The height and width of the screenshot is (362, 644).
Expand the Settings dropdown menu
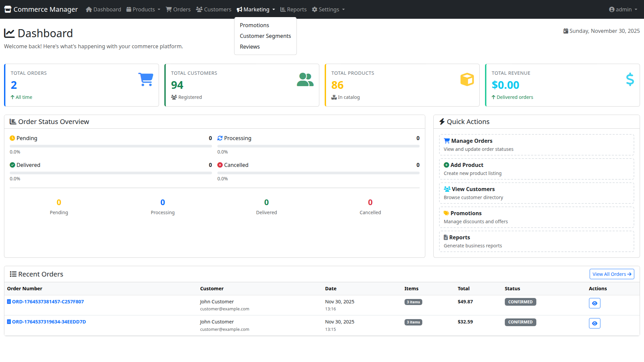coord(328,9)
